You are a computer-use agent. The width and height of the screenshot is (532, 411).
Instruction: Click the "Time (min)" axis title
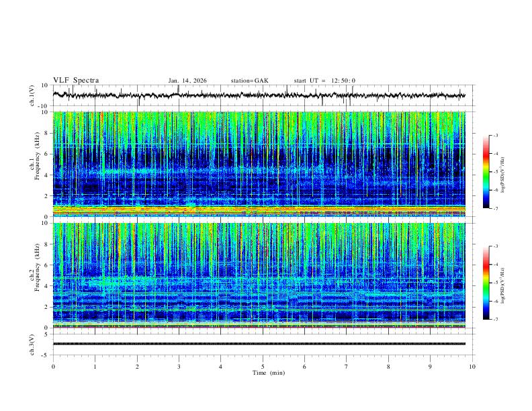click(x=269, y=373)
